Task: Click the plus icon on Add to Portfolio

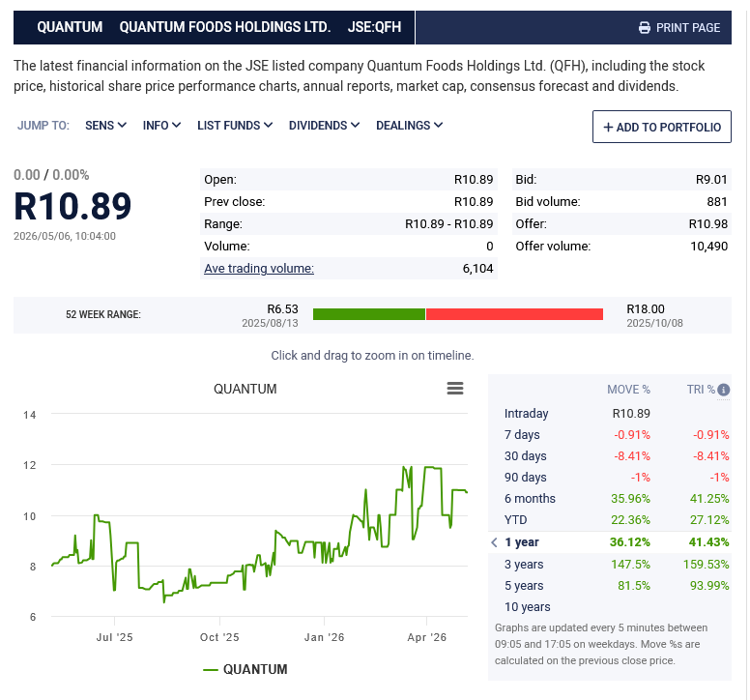Action: coord(608,128)
